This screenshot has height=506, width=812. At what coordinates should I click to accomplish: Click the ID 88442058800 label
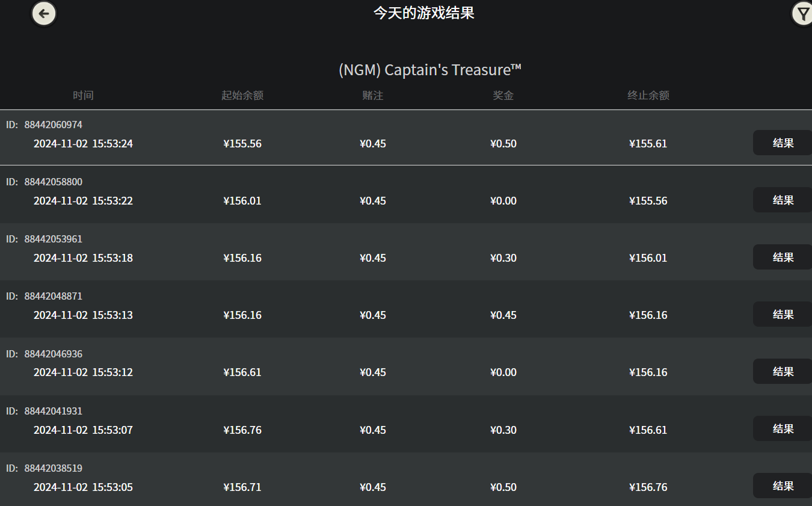[45, 182]
